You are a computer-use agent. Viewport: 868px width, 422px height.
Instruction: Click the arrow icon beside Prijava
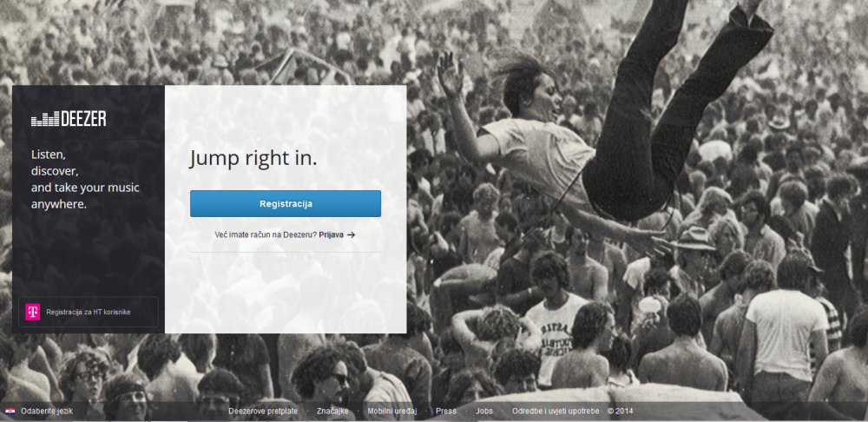coord(351,234)
